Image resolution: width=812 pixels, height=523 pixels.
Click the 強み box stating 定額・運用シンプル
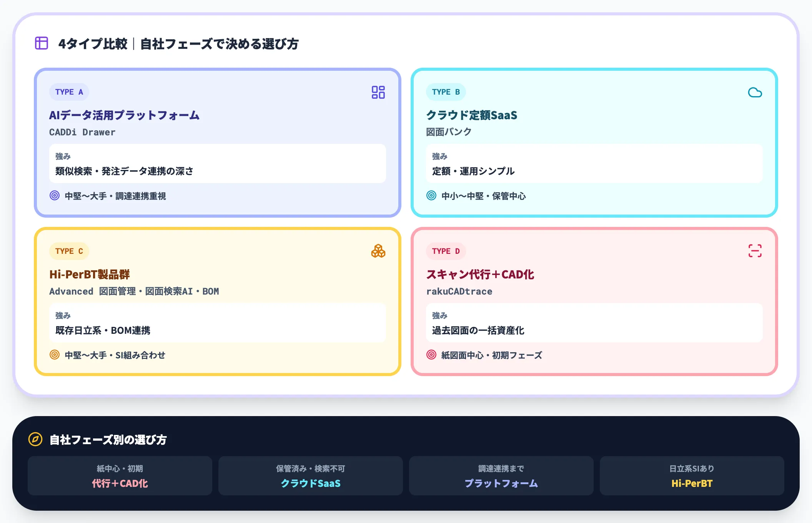click(594, 164)
